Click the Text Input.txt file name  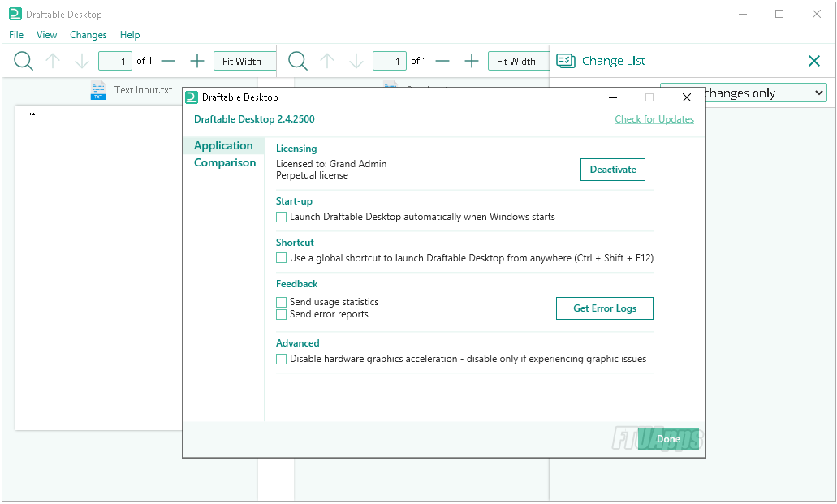click(x=143, y=90)
